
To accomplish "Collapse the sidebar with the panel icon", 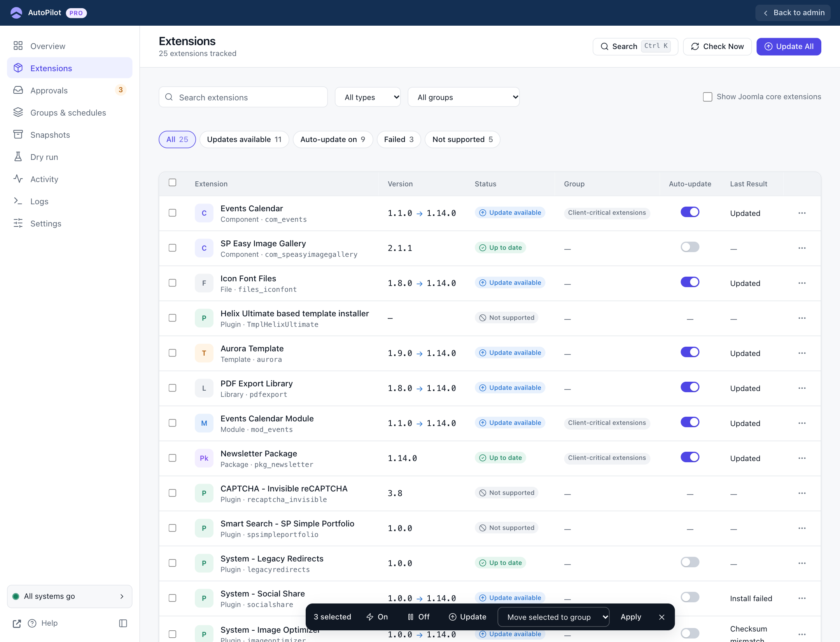I will pos(123,623).
